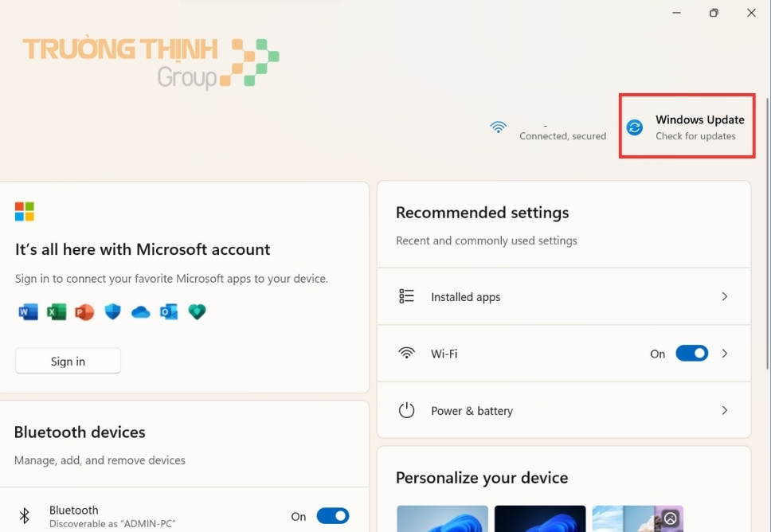Click the Windows Update sync icon

[x=635, y=127]
